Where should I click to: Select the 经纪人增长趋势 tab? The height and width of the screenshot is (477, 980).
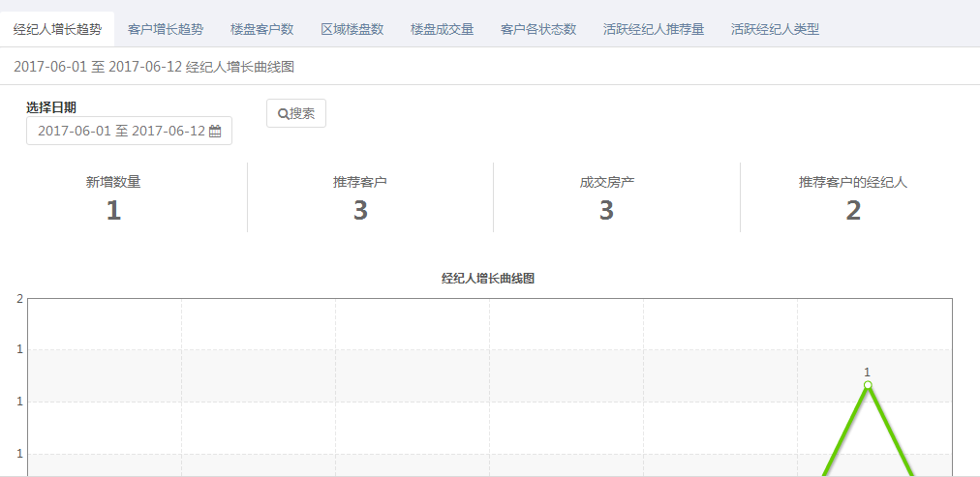click(x=57, y=29)
